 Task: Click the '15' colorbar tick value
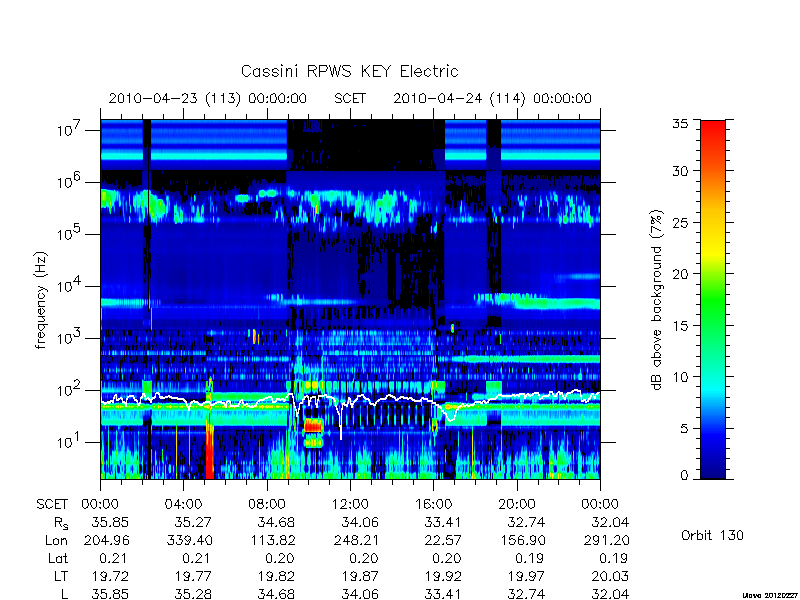[x=680, y=326]
